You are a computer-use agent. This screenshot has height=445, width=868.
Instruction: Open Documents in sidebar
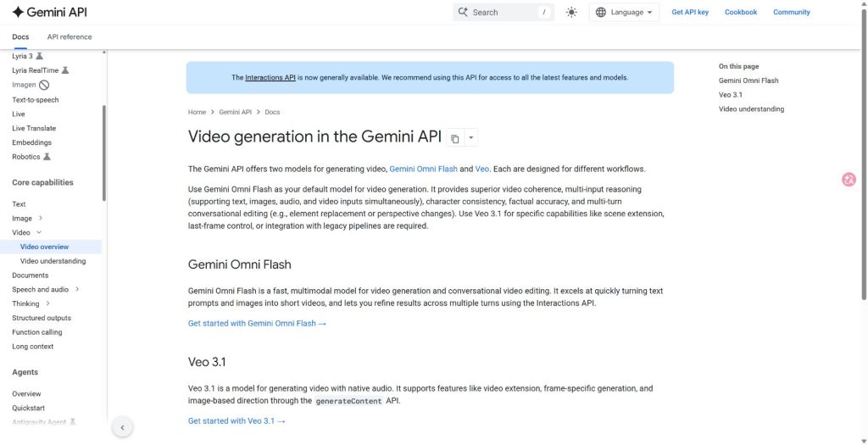click(x=30, y=275)
